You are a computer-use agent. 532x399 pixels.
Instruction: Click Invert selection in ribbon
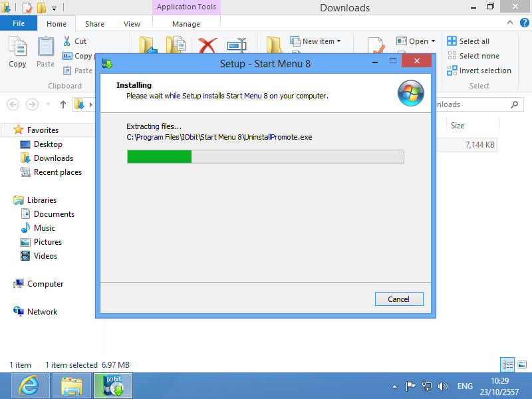[479, 70]
